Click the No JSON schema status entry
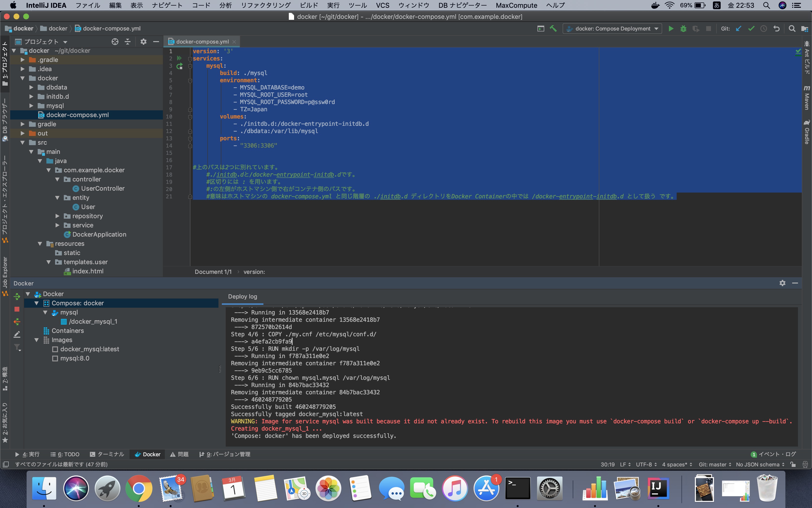Screen dimensions: 812x508 pos(760,464)
